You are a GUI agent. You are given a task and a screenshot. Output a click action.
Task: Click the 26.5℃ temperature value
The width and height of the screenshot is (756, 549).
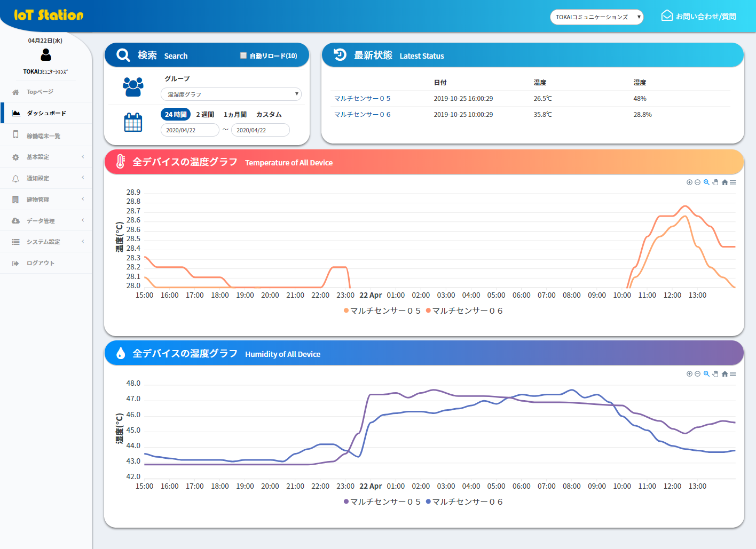point(543,99)
